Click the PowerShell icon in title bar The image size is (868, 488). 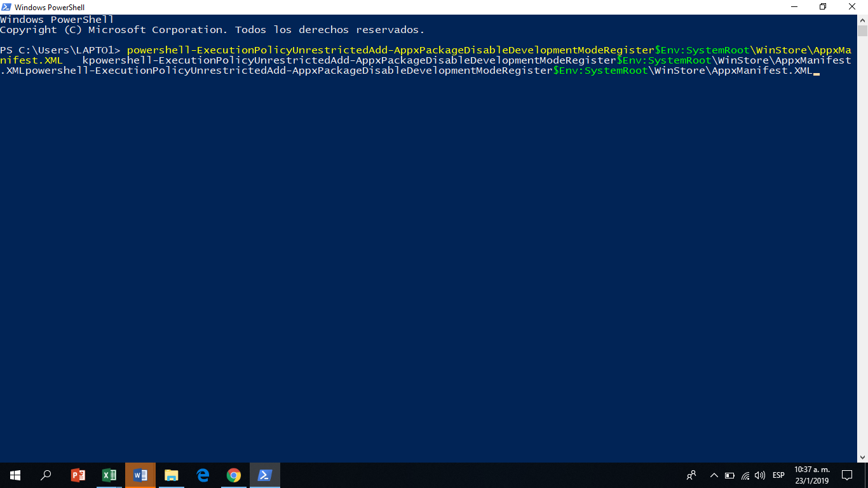[6, 7]
